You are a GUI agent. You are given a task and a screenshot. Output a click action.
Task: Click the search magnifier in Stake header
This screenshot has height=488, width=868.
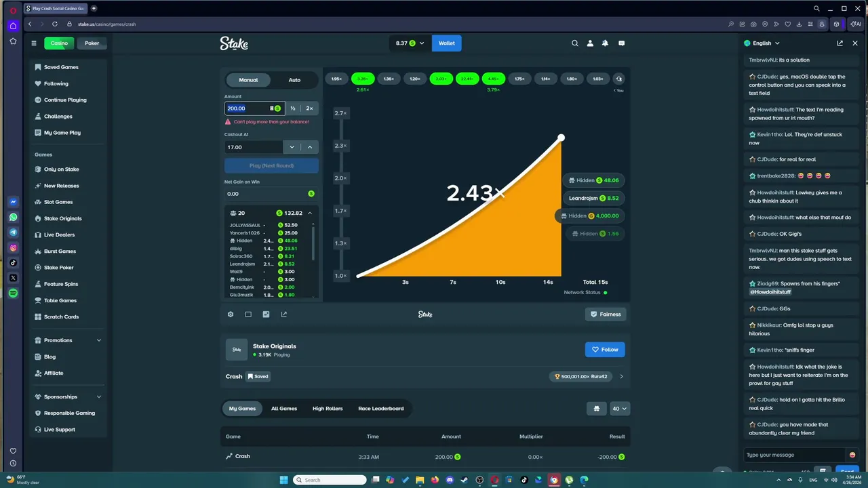tap(575, 43)
